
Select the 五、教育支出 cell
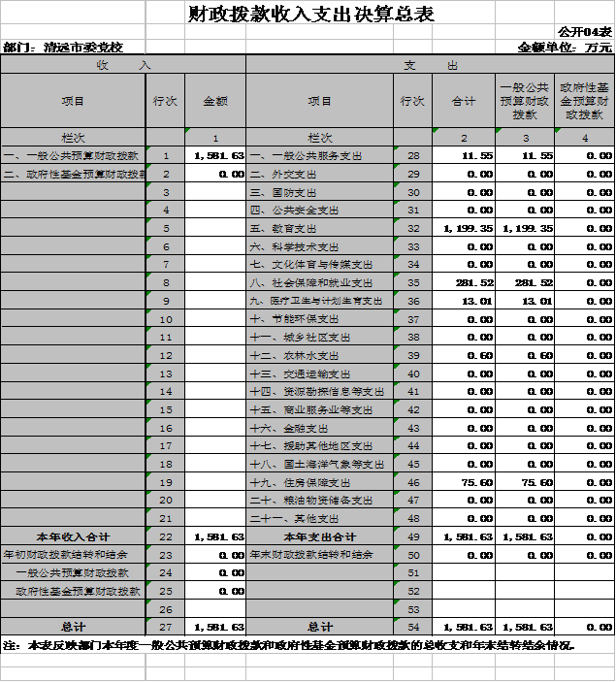coord(320,228)
